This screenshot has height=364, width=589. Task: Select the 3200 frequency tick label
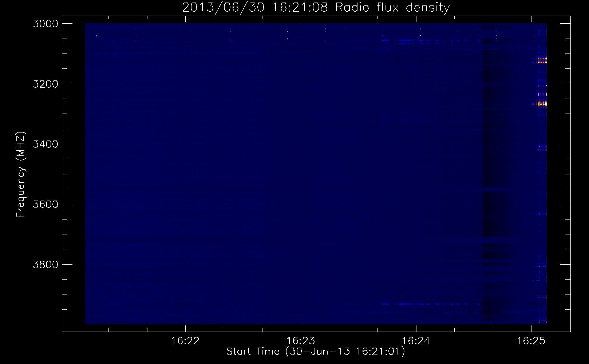click(46, 84)
